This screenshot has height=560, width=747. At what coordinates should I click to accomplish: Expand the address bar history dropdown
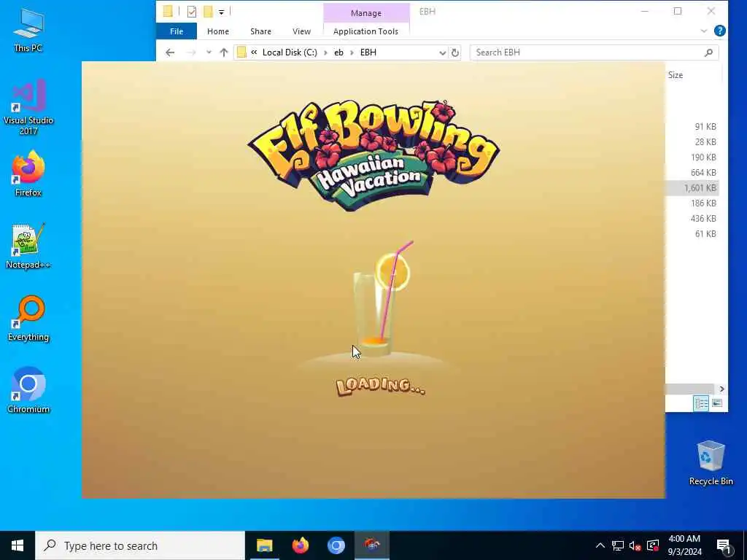point(442,52)
